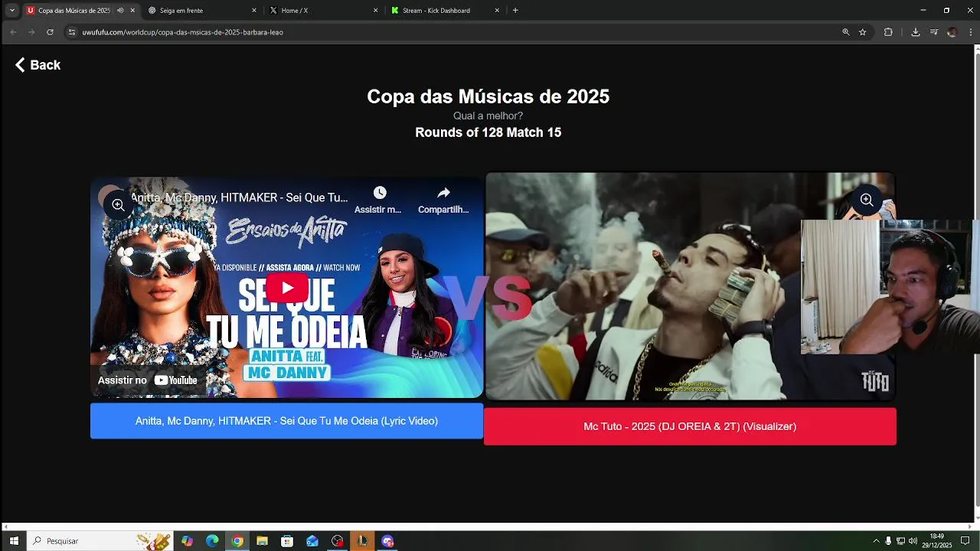
Task: Close the Seiga em frente tab
Action: (x=254, y=11)
